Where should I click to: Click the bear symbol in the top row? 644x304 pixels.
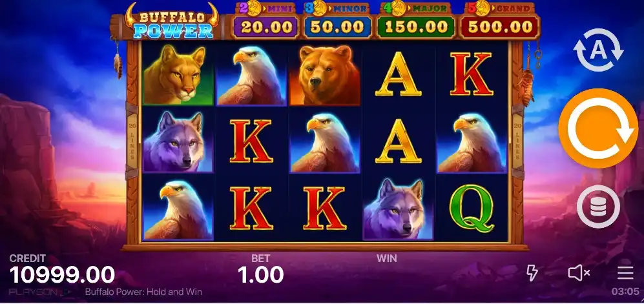(324, 74)
